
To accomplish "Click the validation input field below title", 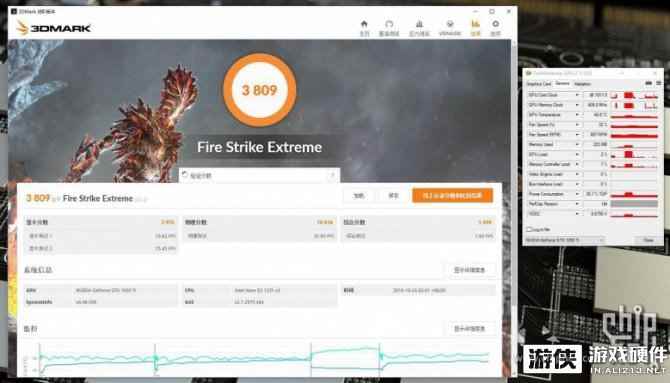I will coord(259,175).
